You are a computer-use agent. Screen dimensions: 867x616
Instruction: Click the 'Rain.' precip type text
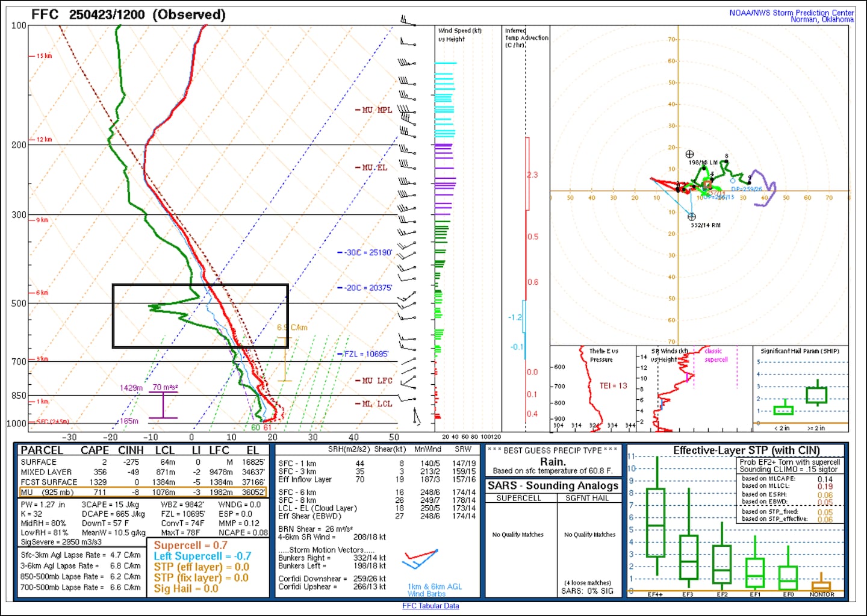click(x=553, y=462)
